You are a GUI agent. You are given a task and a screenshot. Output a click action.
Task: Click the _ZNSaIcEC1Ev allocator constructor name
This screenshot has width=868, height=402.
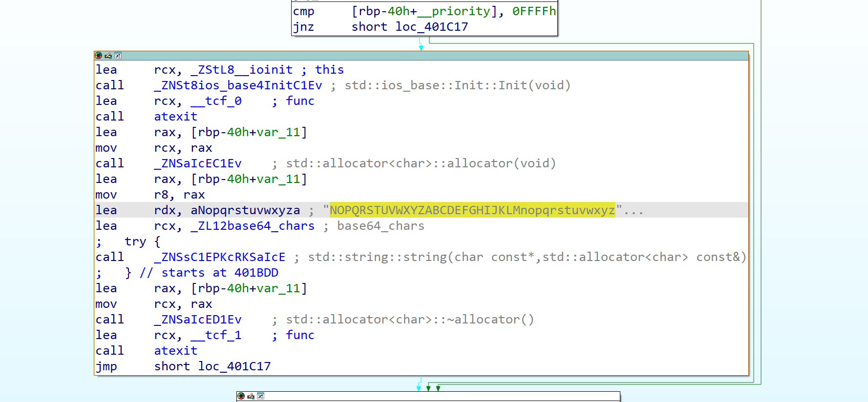[197, 163]
